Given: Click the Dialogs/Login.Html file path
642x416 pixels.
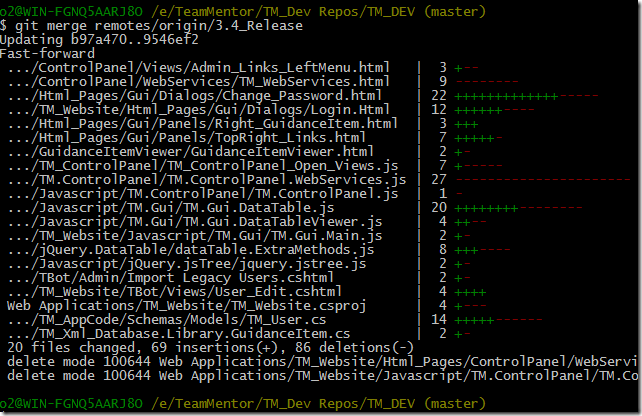Looking at the screenshot, I should [199, 110].
